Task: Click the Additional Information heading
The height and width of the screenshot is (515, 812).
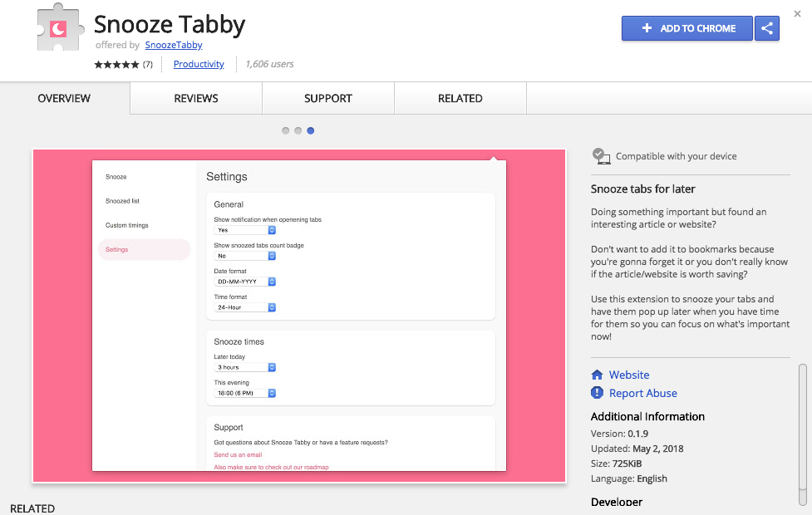Action: (647, 417)
